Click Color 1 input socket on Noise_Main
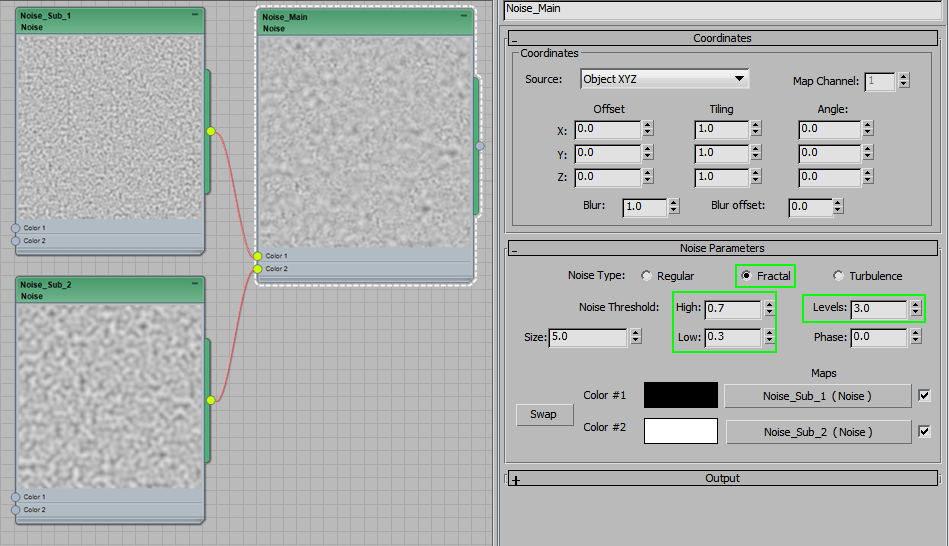This screenshot has width=949, height=546. (x=258, y=256)
